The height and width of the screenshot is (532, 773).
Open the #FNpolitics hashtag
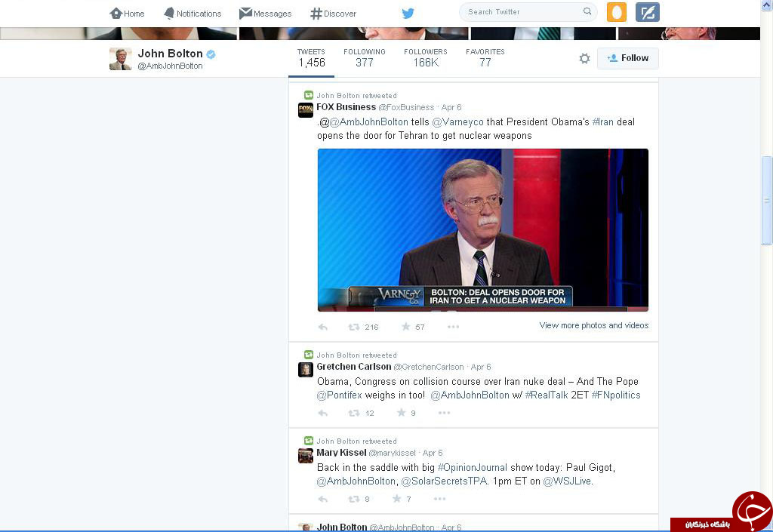point(616,395)
